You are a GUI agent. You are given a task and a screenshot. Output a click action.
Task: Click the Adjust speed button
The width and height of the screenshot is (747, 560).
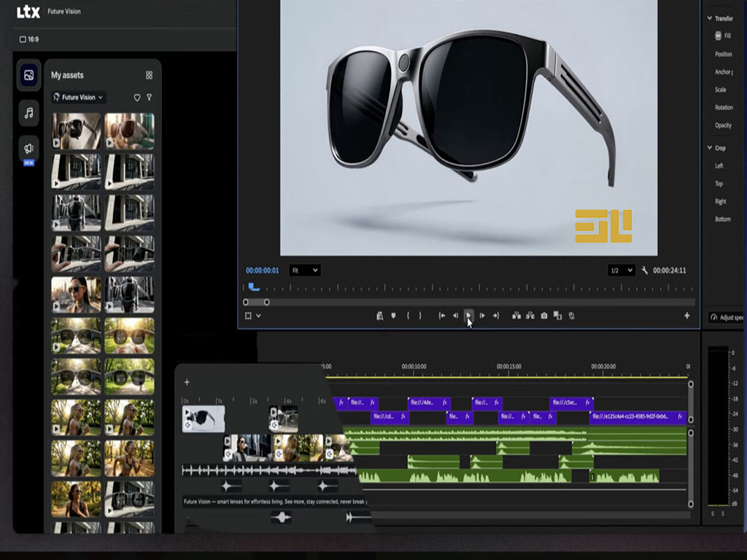pyautogui.click(x=726, y=317)
